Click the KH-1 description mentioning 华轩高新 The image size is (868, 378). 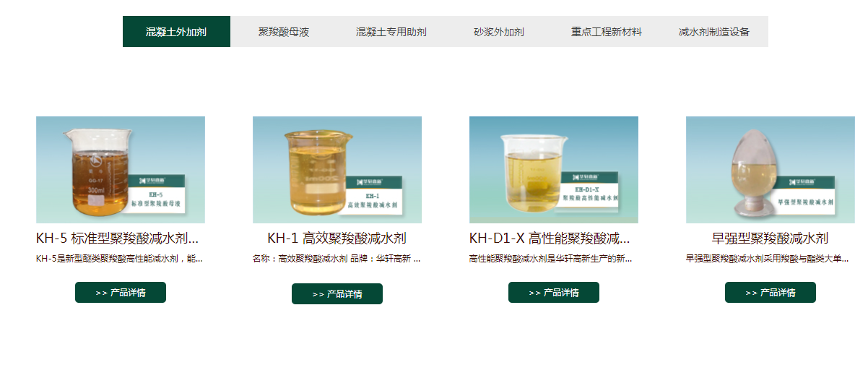(337, 259)
